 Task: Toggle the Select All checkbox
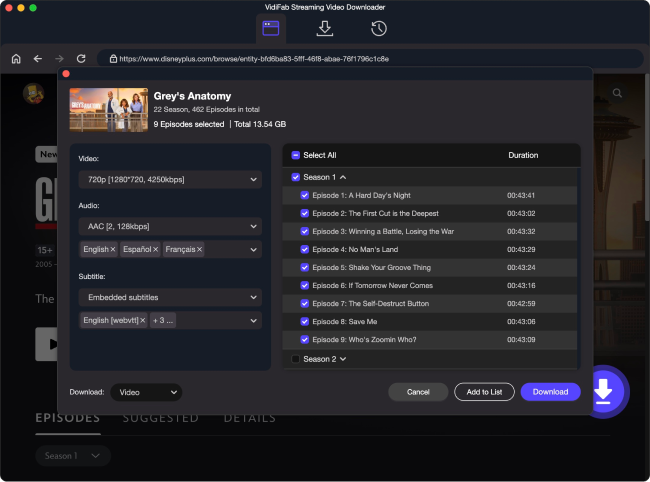[296, 155]
